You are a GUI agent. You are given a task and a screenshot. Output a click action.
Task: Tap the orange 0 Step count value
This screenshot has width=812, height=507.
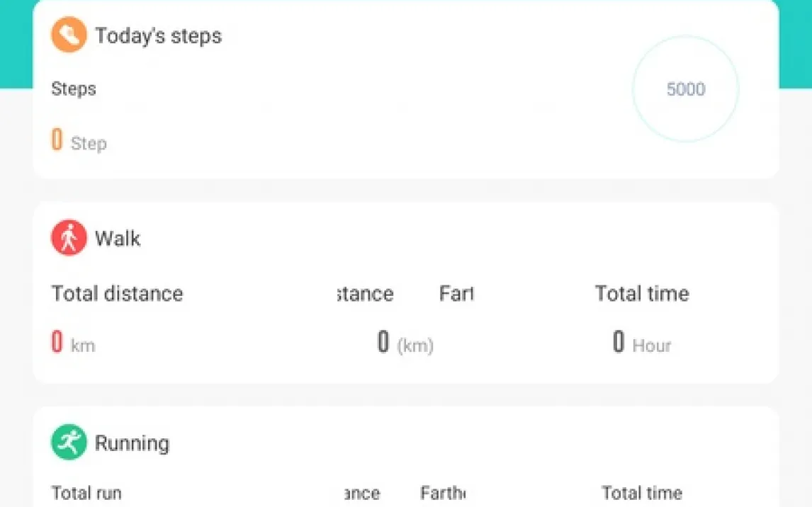point(57,140)
